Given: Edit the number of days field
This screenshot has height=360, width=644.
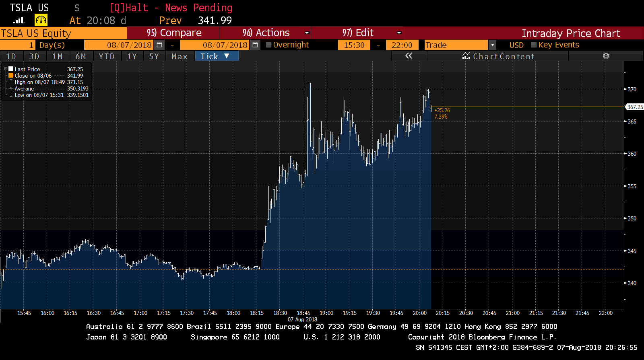Looking at the screenshot, I should pos(18,45).
